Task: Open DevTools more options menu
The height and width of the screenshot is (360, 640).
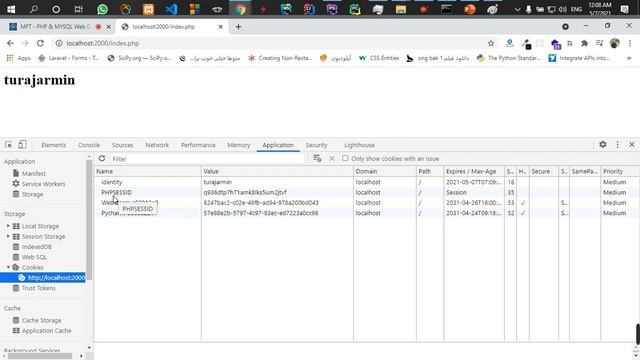Action: coord(617,144)
